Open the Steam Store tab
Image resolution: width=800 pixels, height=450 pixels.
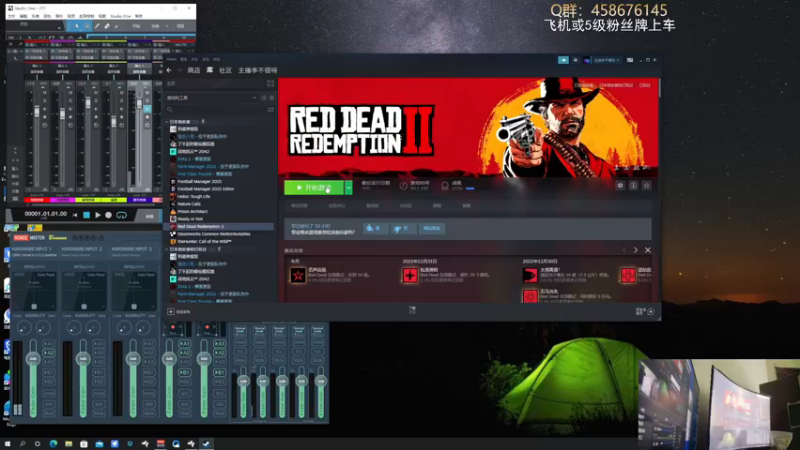pyautogui.click(x=194, y=70)
